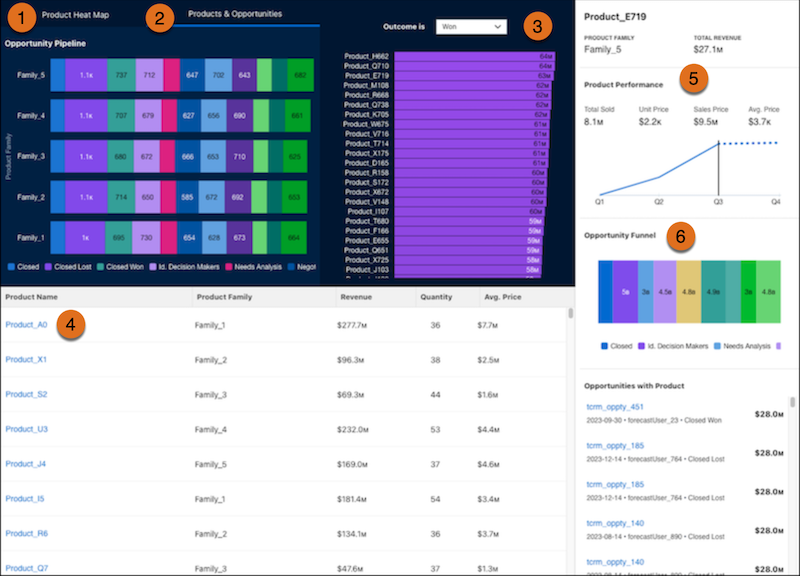
Task: Click the product table vertical scrollbar
Action: (x=570, y=313)
